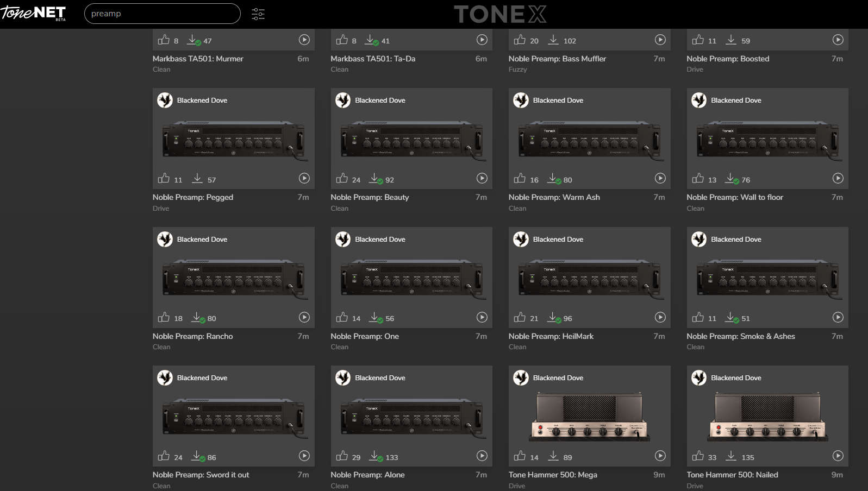This screenshot has height=491, width=868.
Task: Open the Noble Preamp: Warm Ash title
Action: tap(554, 197)
